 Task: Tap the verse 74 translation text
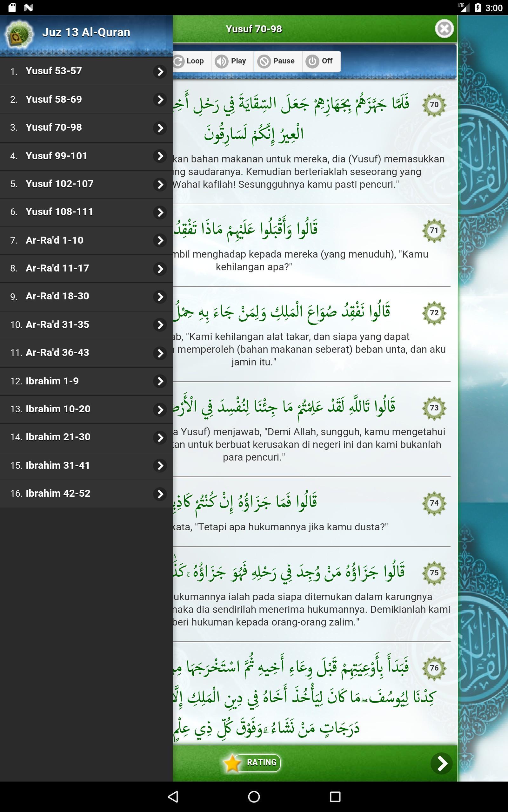point(280,527)
